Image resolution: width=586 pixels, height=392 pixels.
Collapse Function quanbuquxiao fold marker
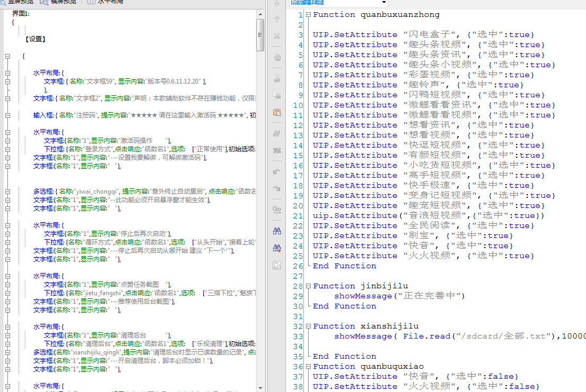[308, 367]
